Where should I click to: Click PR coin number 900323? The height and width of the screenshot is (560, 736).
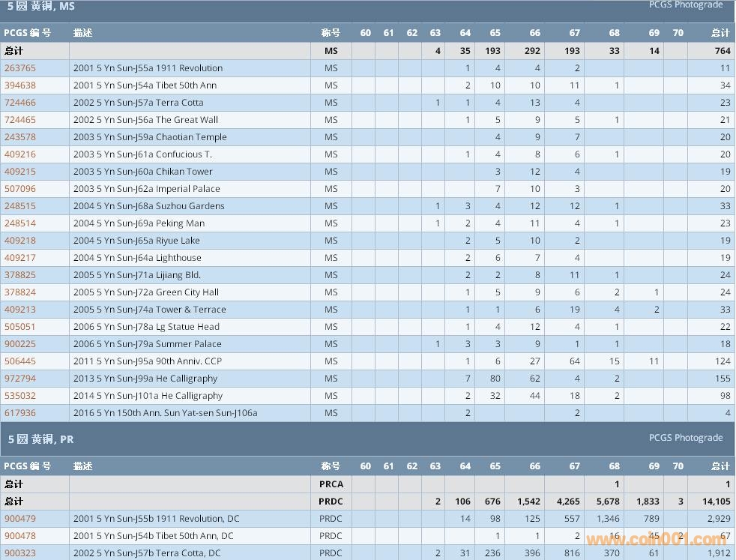tap(20, 553)
